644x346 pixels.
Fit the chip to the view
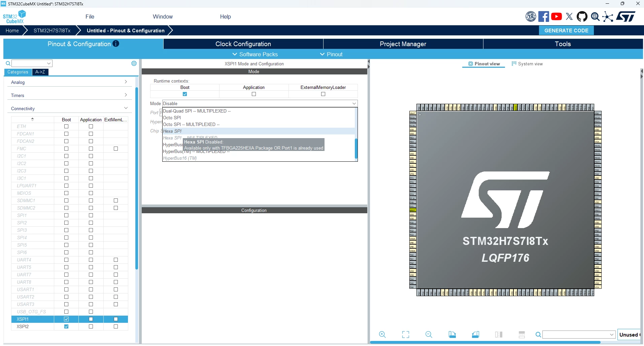click(x=406, y=335)
